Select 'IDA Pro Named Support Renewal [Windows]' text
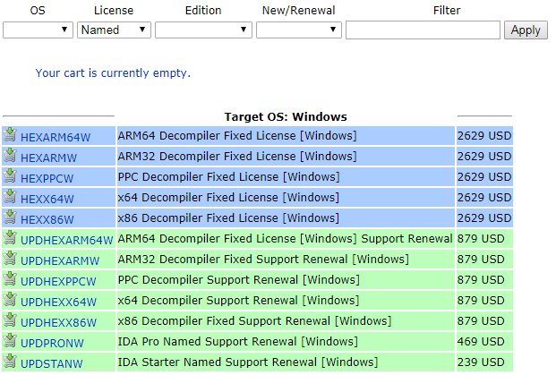Image resolution: width=556 pixels, height=392 pixels. click(238, 341)
